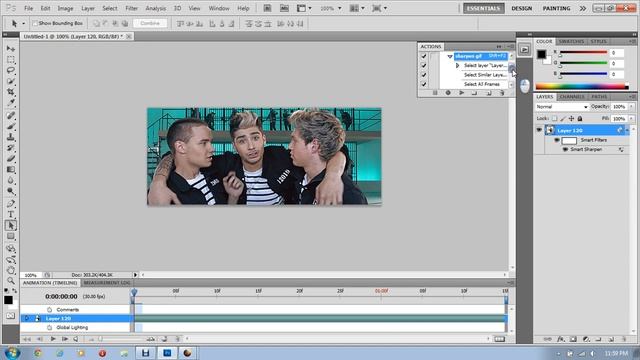Viewport: 640px width, 360px height.
Task: Enable Lock transparent pixels
Action: (x=554, y=118)
